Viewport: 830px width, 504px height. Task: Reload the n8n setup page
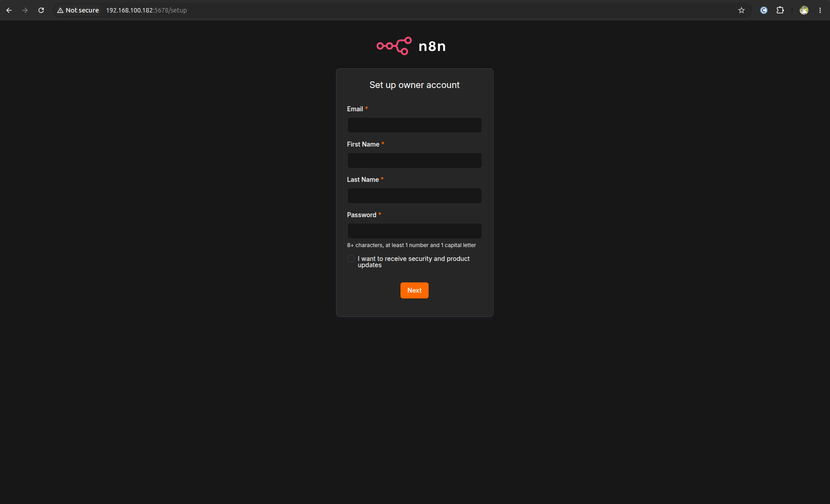[41, 10]
